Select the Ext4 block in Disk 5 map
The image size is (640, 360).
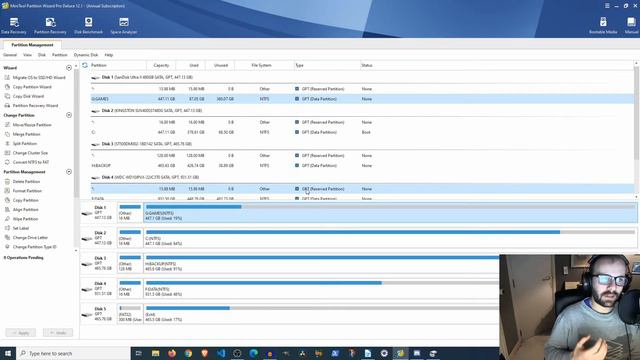click(x=322, y=314)
